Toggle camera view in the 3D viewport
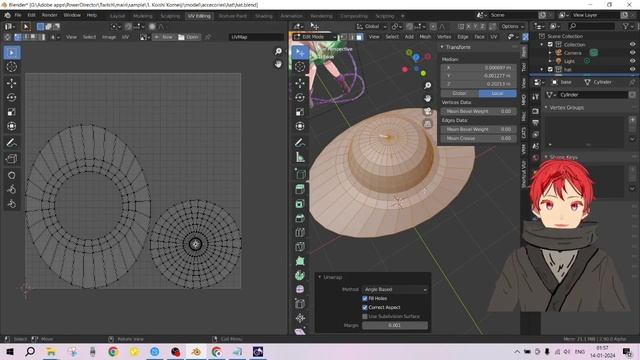640x360 pixels. click(427, 111)
